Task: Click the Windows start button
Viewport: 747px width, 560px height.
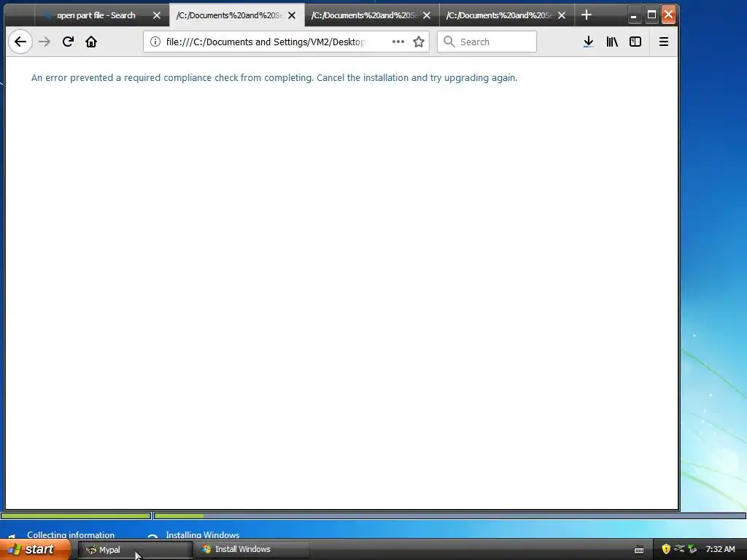Action: click(34, 549)
